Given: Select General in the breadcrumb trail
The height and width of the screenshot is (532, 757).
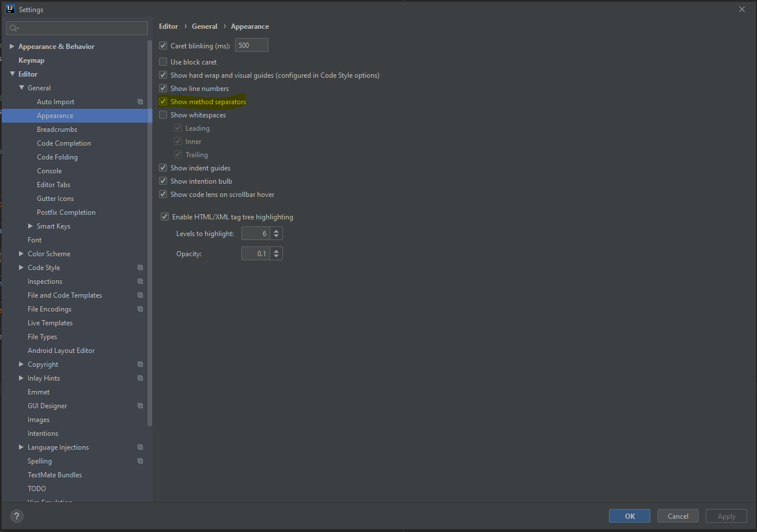Looking at the screenshot, I should [205, 26].
